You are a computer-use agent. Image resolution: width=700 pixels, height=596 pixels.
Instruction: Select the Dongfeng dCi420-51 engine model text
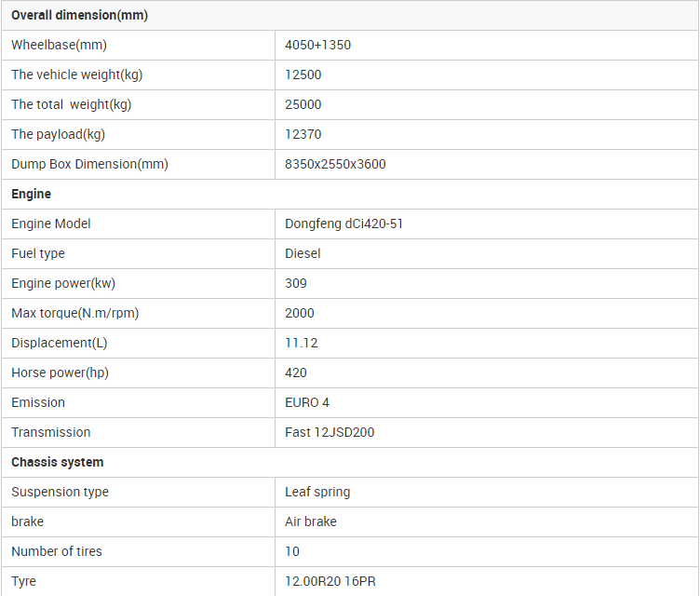[343, 223]
